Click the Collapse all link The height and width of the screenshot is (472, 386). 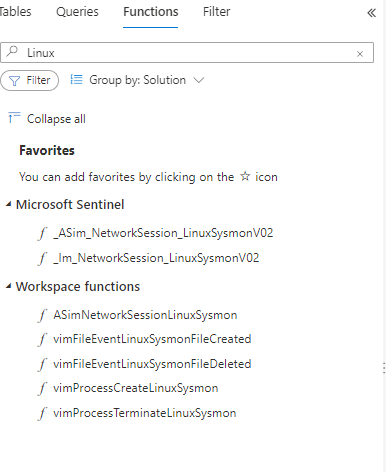click(56, 119)
